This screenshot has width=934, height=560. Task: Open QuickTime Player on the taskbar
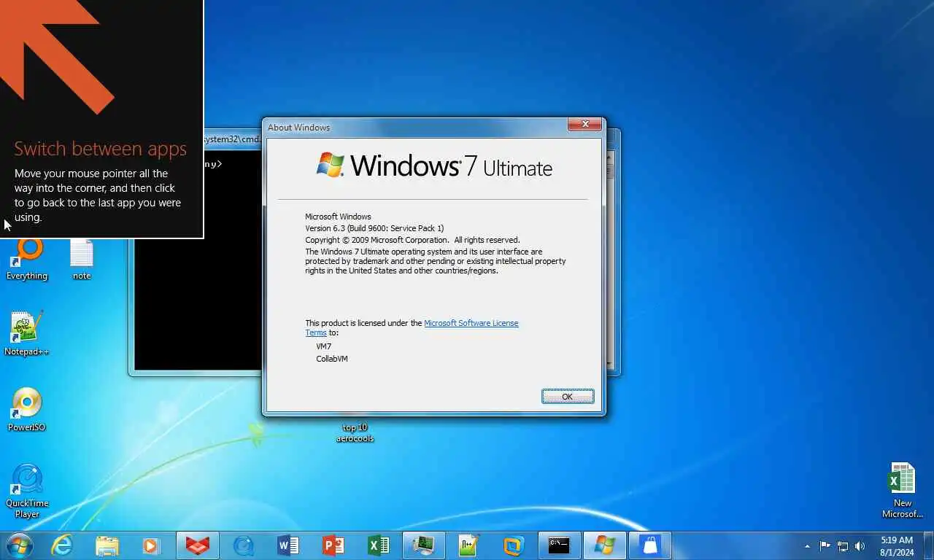242,545
